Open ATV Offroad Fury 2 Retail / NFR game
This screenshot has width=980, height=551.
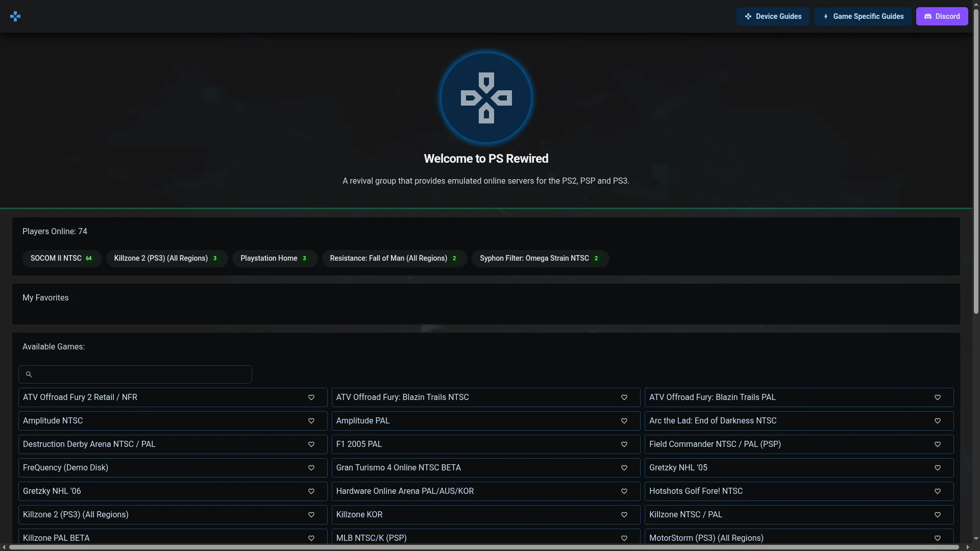point(173,397)
